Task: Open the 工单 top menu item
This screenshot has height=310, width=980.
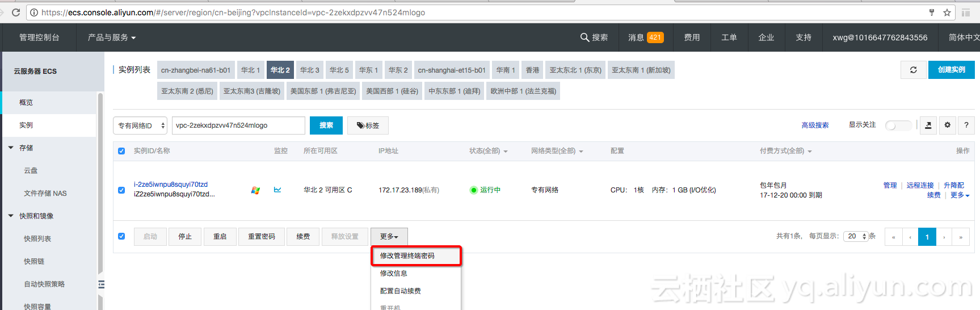Action: (x=729, y=37)
